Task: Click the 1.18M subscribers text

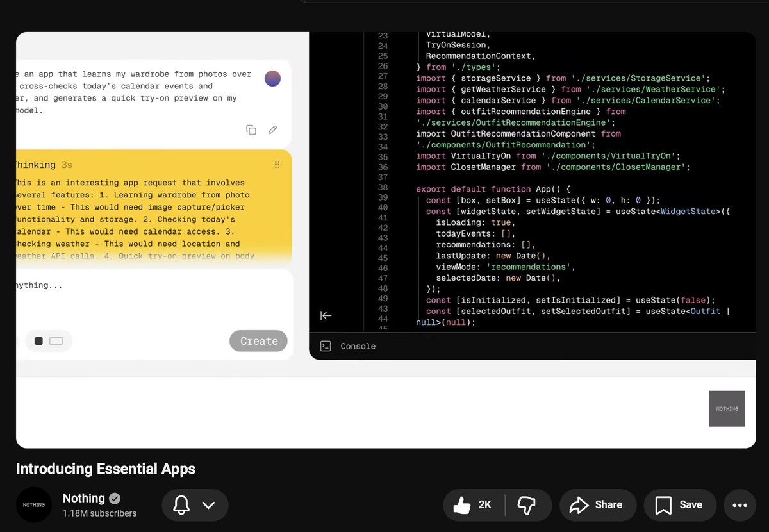Action: (x=99, y=513)
